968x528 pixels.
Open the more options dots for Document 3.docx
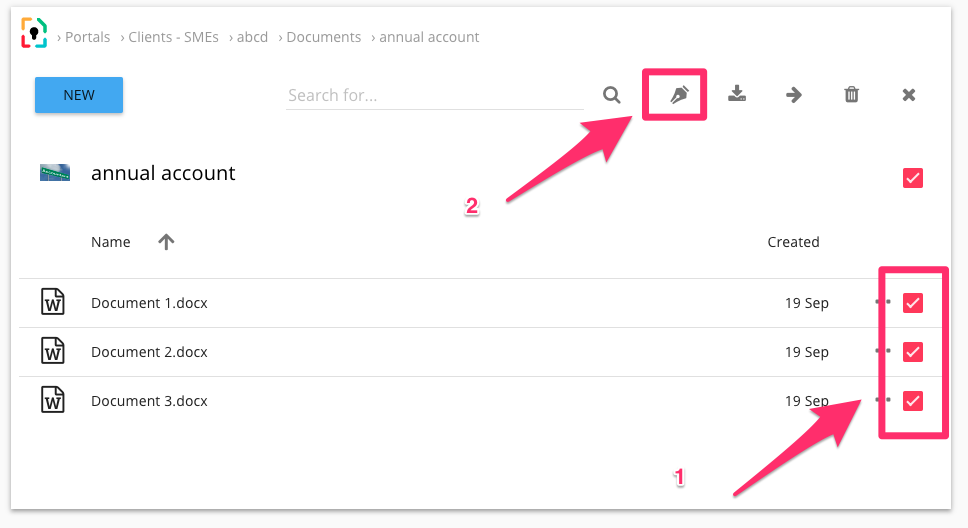point(882,400)
